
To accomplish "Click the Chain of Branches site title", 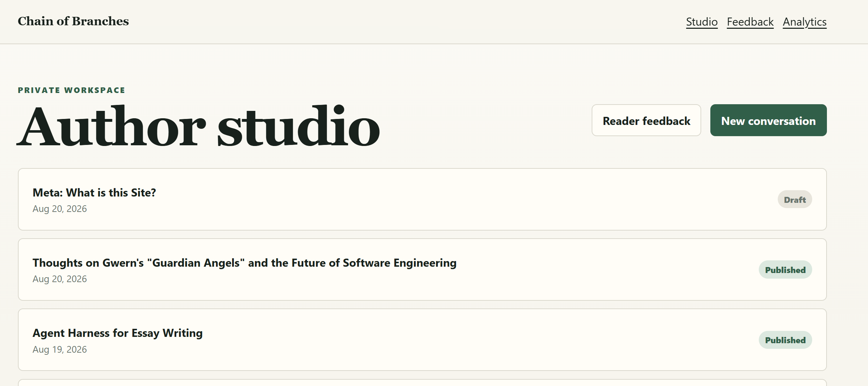I will tap(73, 21).
